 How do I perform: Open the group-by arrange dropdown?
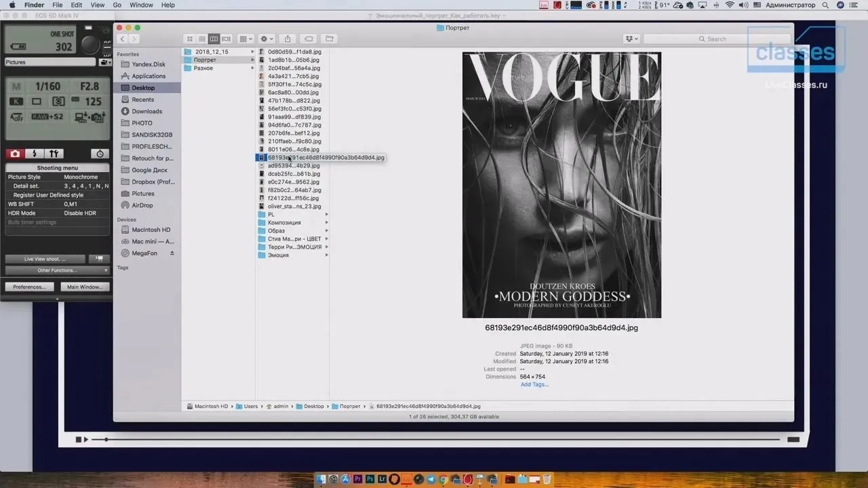point(245,39)
